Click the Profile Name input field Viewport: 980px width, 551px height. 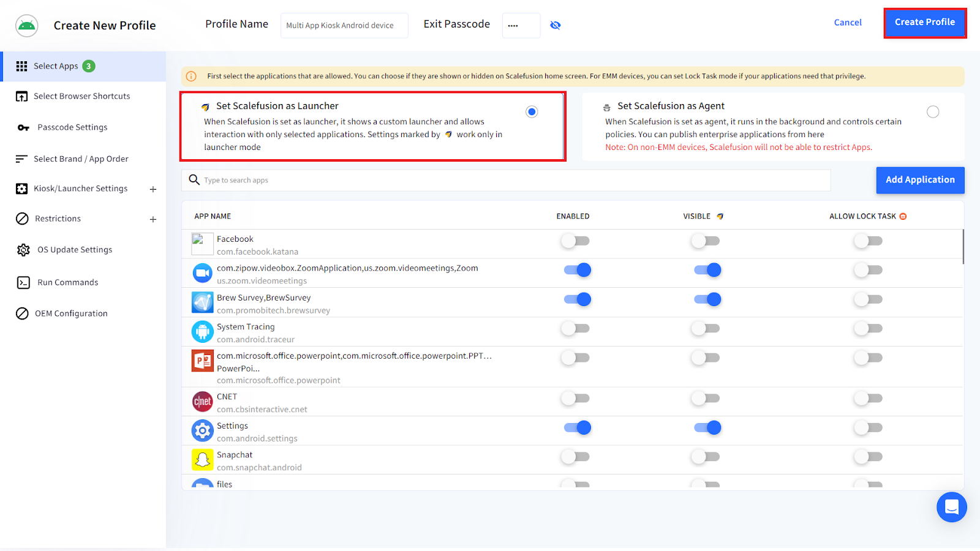344,26
